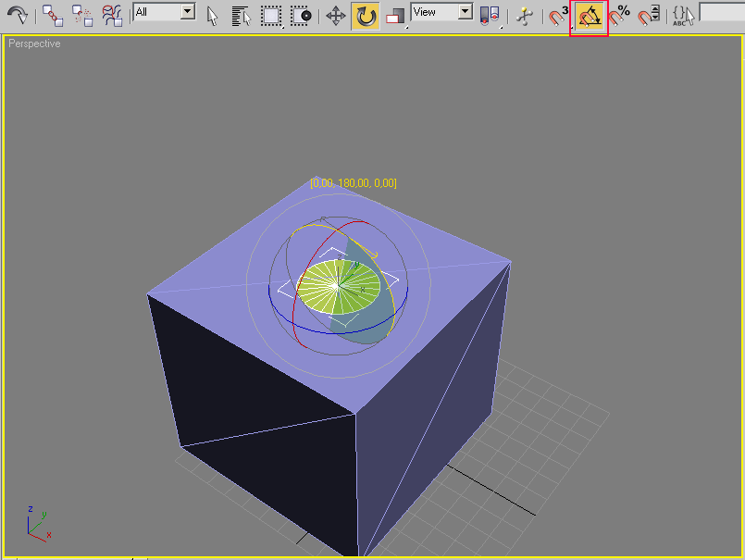Choose Rectangular Selection Region tool
Screen dimensions: 745x560
click(271, 16)
